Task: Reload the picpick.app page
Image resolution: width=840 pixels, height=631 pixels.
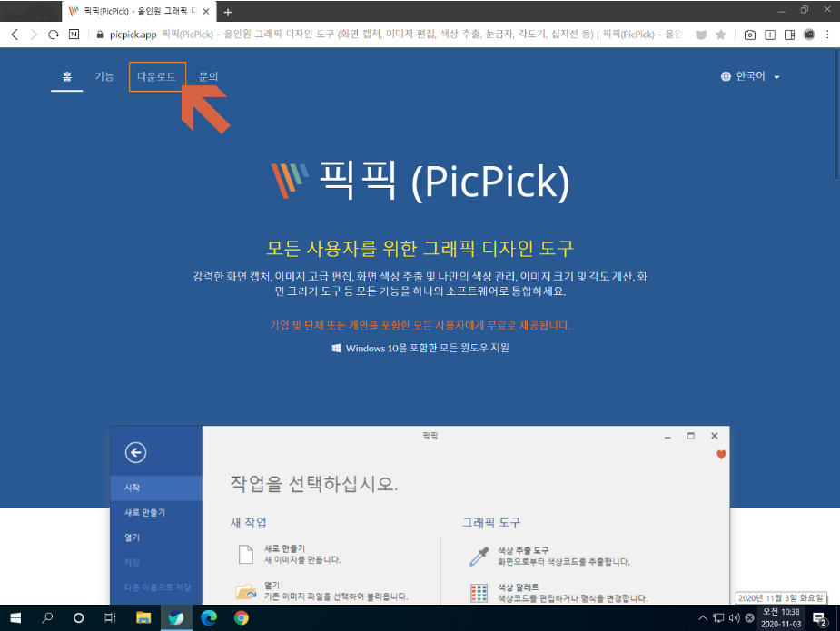Action: (53, 35)
